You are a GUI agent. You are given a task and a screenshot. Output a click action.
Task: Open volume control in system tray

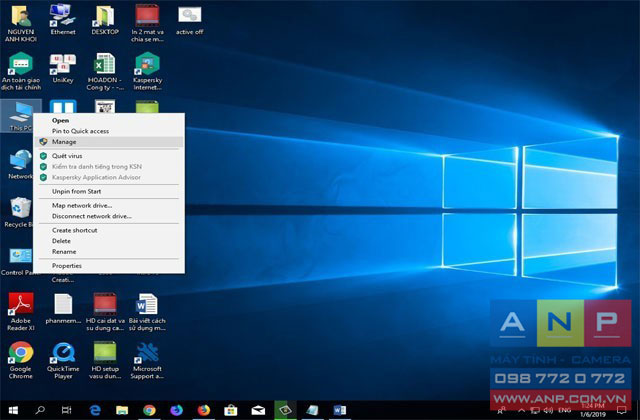[x=548, y=410]
